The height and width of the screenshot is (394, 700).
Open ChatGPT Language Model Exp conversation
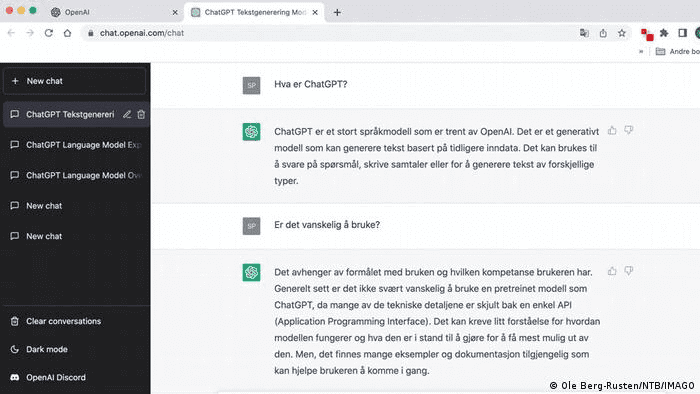coord(74,145)
